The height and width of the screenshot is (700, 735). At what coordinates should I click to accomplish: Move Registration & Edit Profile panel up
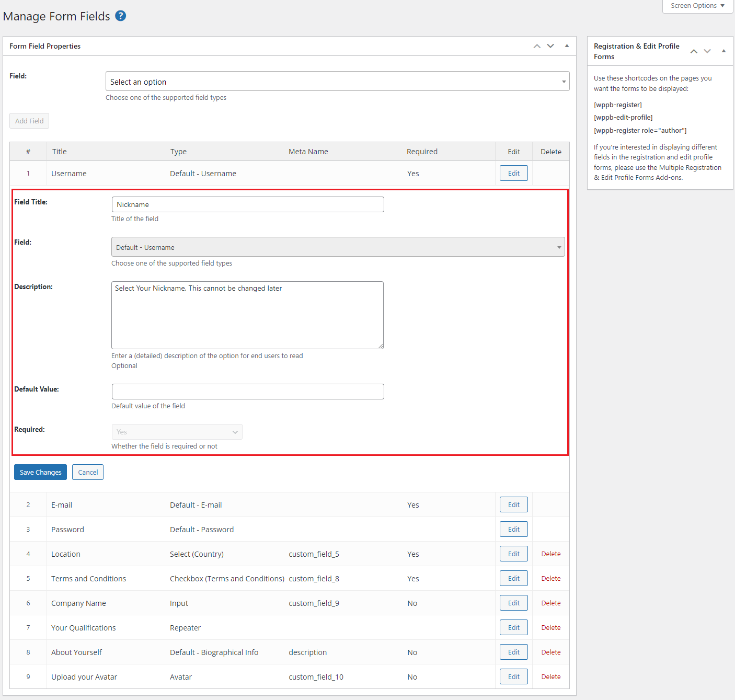(694, 51)
